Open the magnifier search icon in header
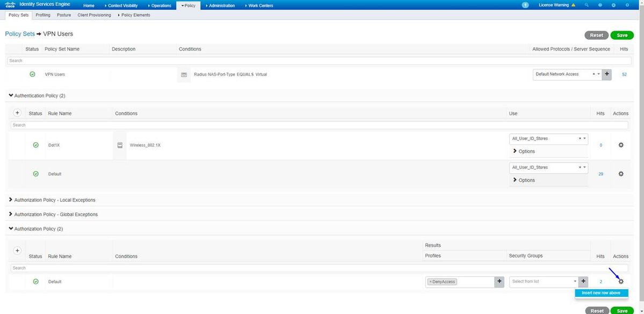This screenshot has width=644, height=314. (587, 5)
